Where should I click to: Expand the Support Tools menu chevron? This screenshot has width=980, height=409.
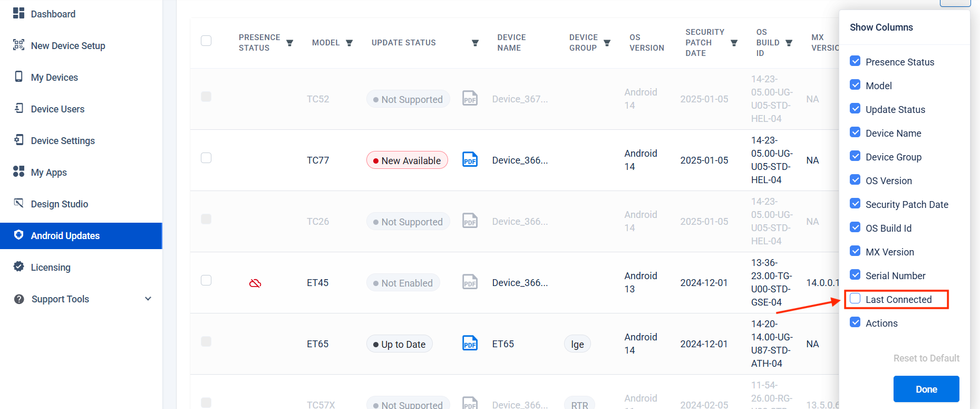(x=148, y=299)
